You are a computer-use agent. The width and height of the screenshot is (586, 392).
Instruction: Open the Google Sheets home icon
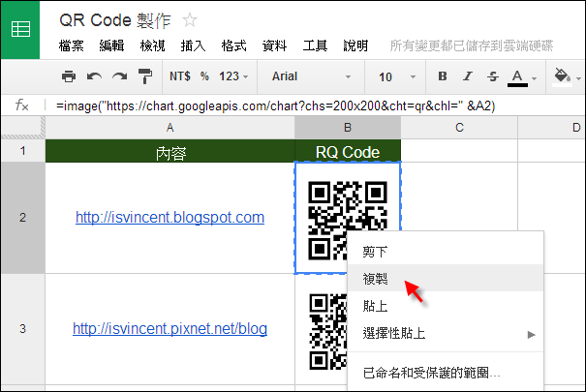coord(20,29)
